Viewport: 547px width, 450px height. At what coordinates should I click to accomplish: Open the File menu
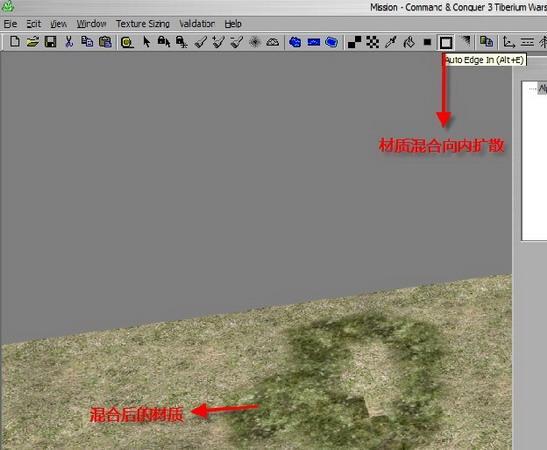[x=10, y=24]
